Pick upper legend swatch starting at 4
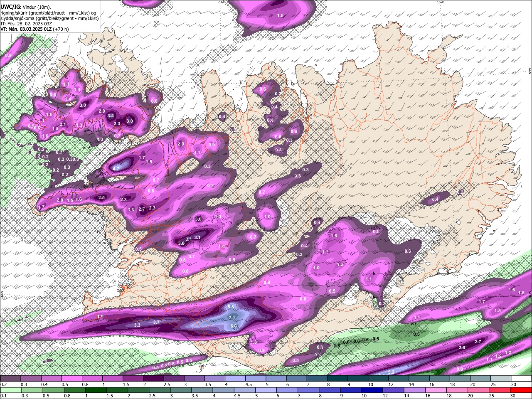Viewport: 532px width, 399px height. click(235, 379)
